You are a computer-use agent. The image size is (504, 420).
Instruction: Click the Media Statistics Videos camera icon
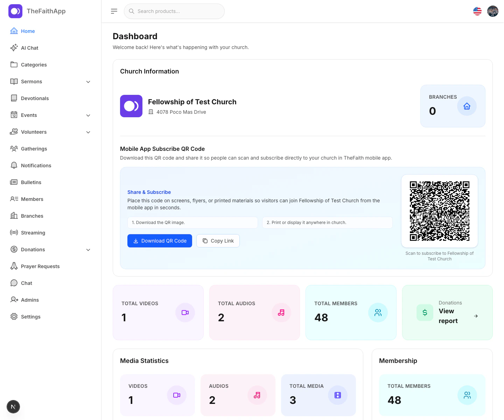(x=177, y=395)
